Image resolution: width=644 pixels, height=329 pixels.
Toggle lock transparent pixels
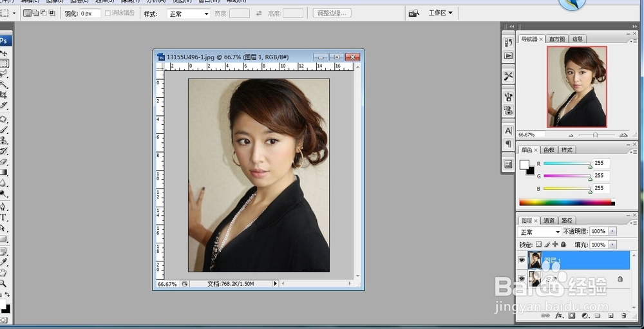(539, 245)
